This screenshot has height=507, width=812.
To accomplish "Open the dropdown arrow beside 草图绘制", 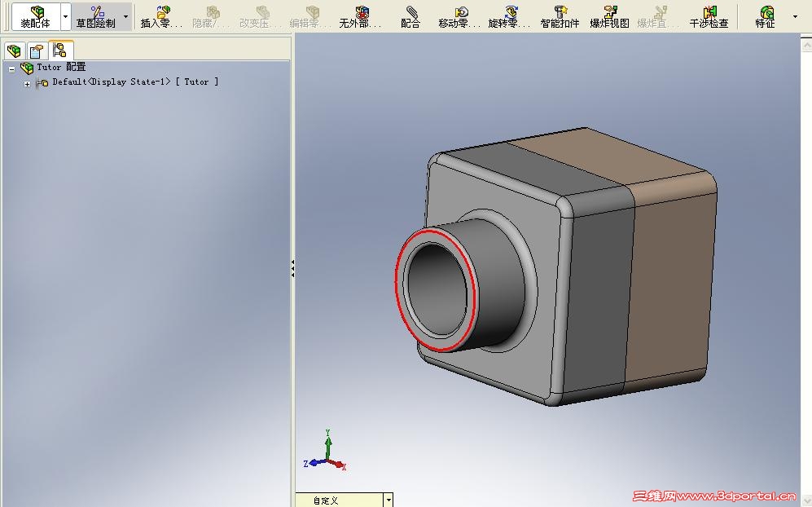I will 126,16.
